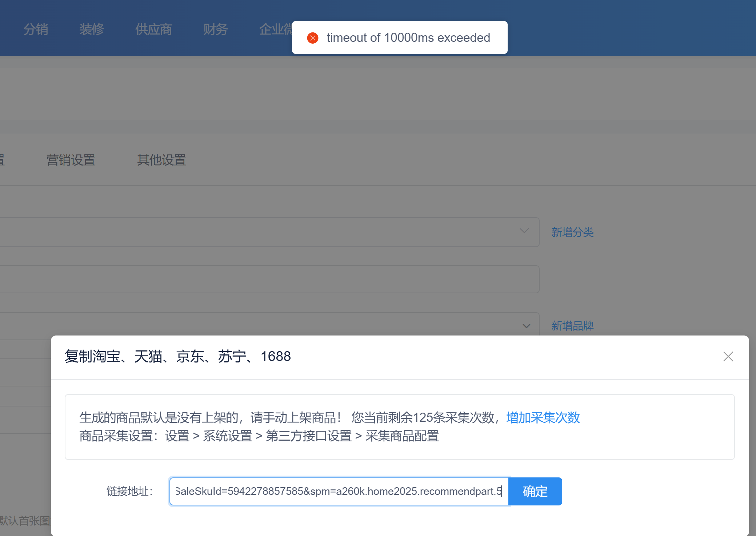Click the 确定 confirm button

(x=535, y=492)
